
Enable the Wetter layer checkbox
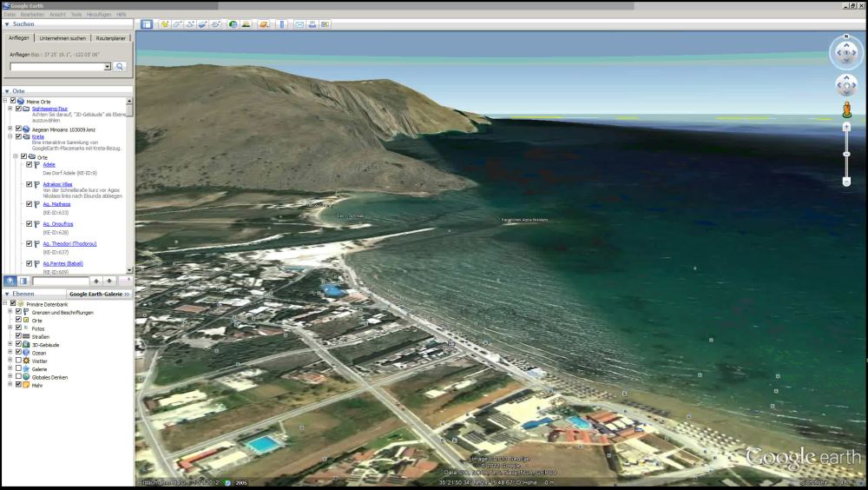[x=18, y=360]
